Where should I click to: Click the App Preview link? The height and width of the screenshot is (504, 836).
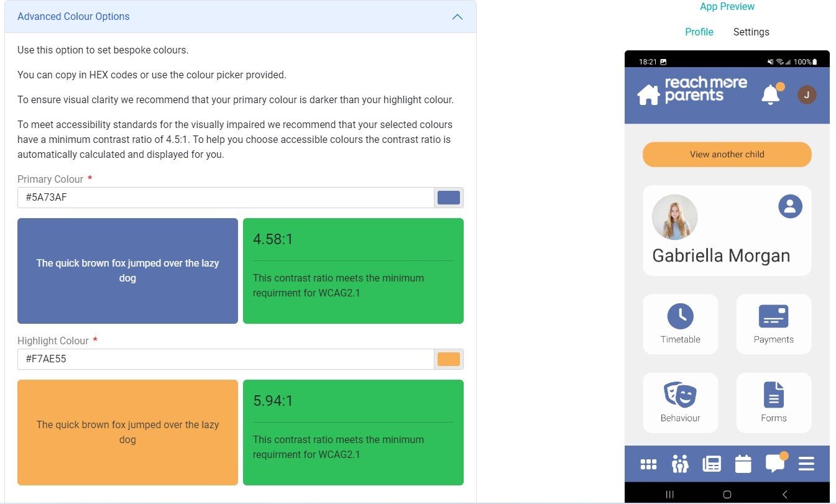(x=727, y=7)
